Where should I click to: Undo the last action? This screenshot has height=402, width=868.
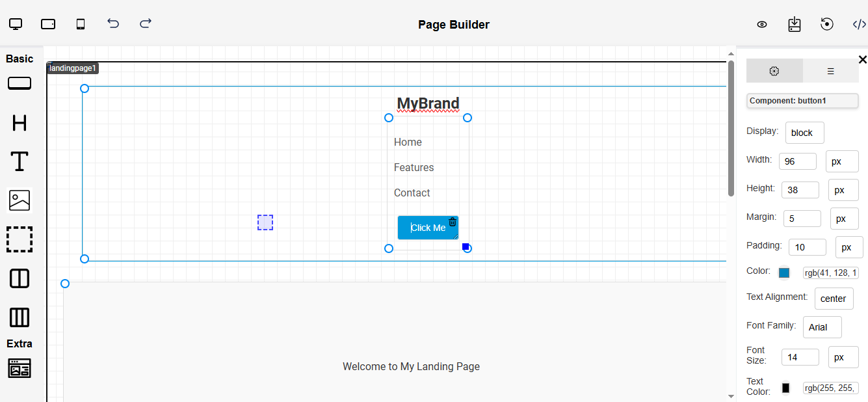[x=113, y=23]
